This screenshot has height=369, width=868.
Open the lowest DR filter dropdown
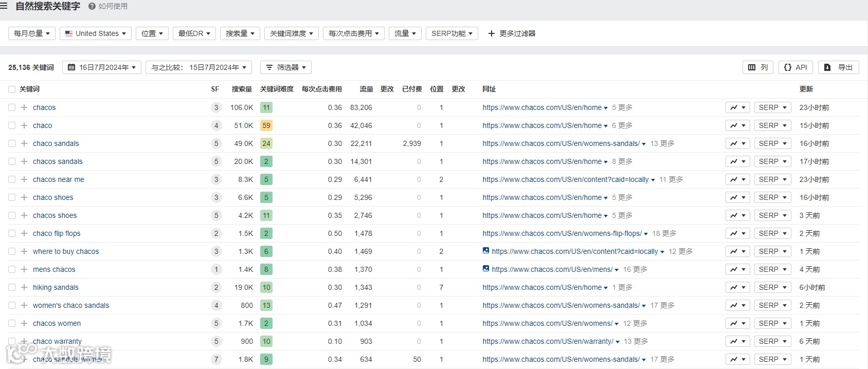click(194, 33)
